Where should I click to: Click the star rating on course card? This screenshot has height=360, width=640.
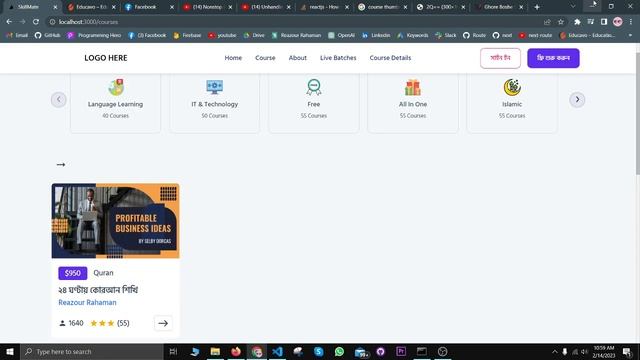click(x=102, y=323)
